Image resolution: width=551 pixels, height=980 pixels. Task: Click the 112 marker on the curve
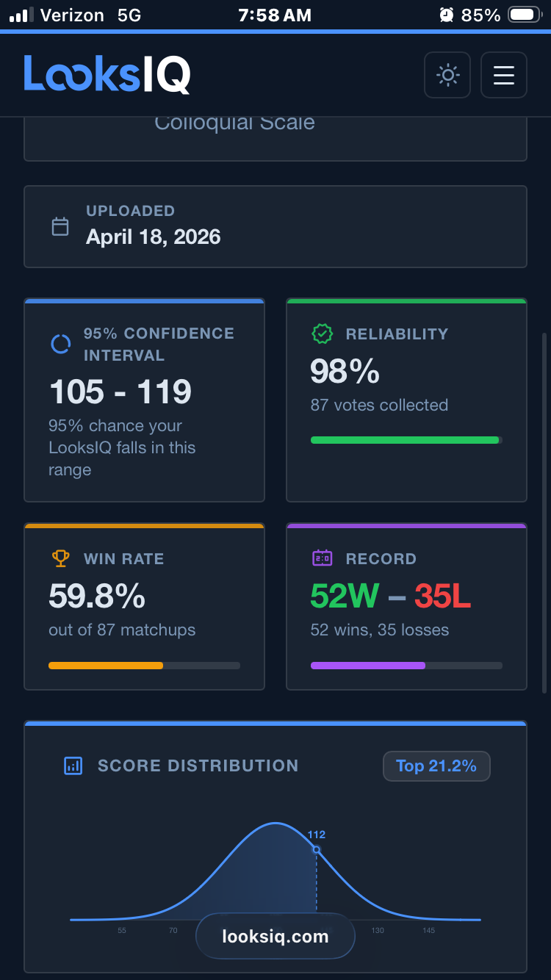coord(317,849)
